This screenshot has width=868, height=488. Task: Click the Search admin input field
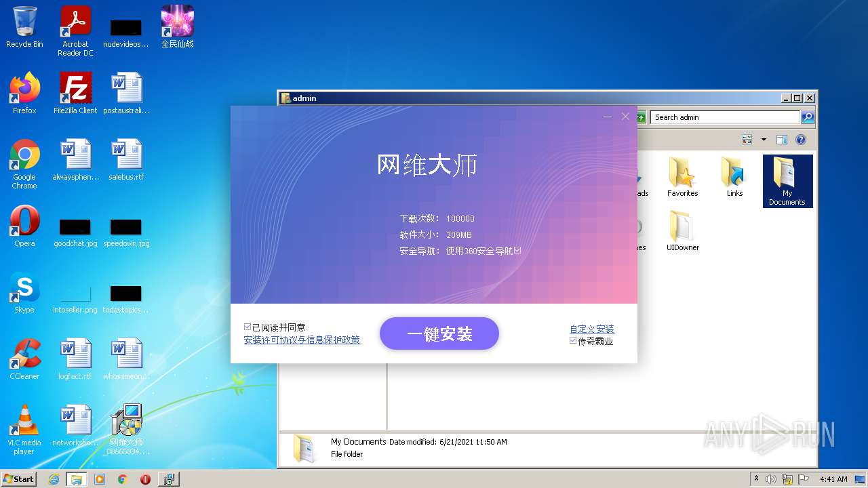pos(725,117)
